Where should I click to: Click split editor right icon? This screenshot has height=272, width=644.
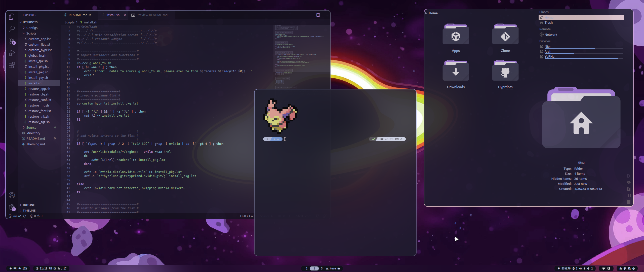coord(318,15)
